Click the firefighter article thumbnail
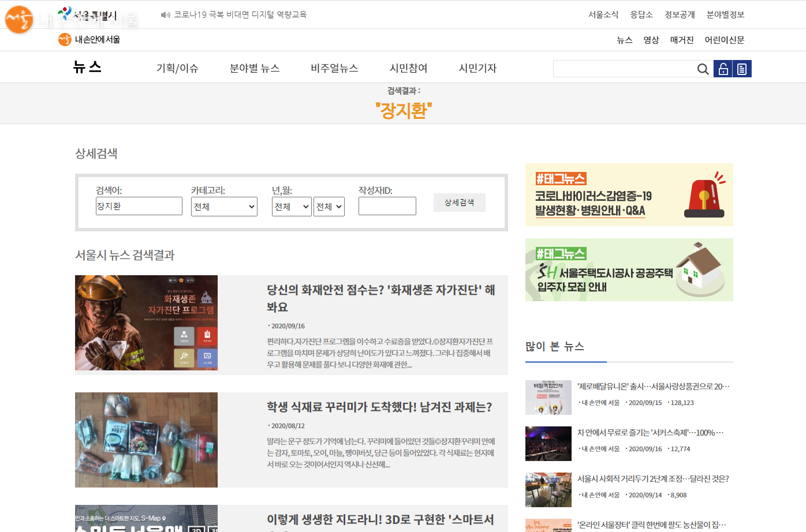Viewport: 806px width, 532px height. click(x=146, y=323)
